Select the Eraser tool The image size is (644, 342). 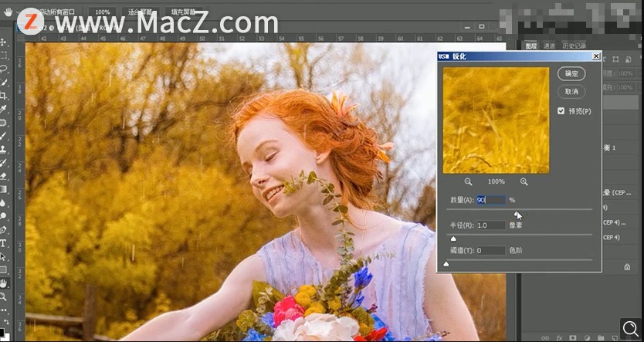pyautogui.click(x=3, y=176)
